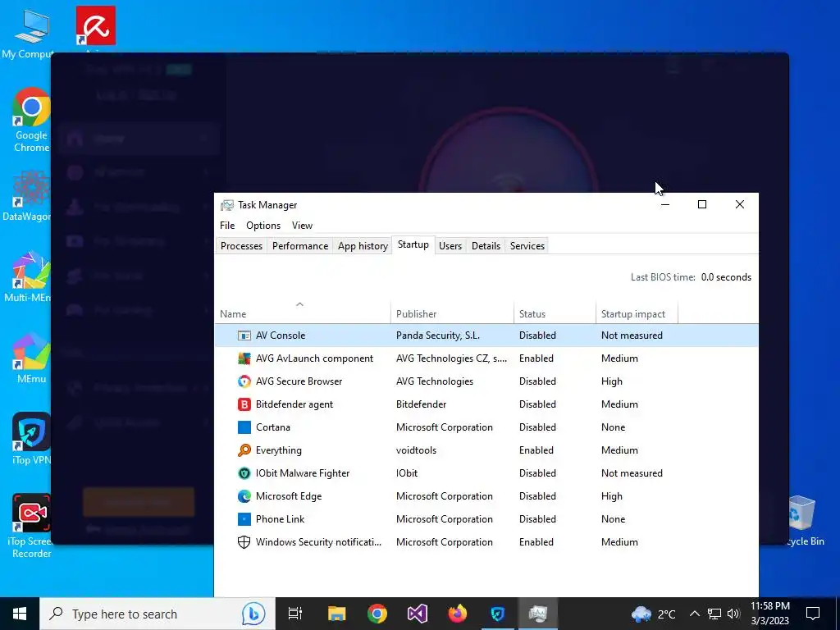Click the Cortana blue square icon

pyautogui.click(x=244, y=427)
